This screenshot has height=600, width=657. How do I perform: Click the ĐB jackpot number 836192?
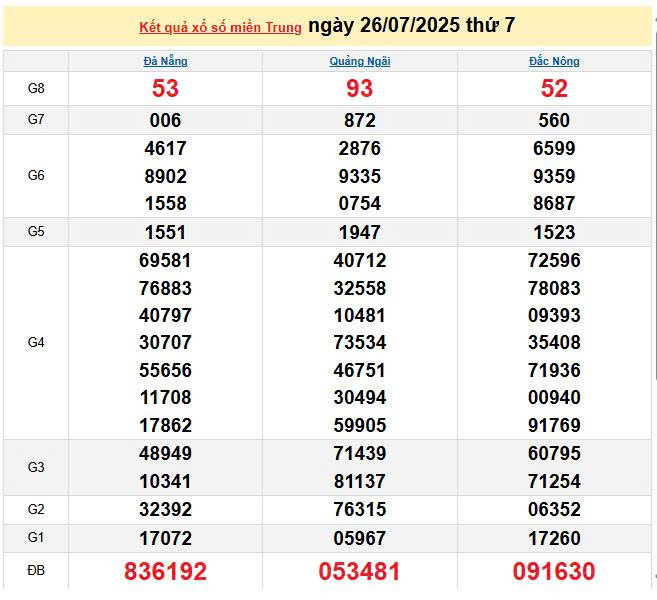pos(166,571)
